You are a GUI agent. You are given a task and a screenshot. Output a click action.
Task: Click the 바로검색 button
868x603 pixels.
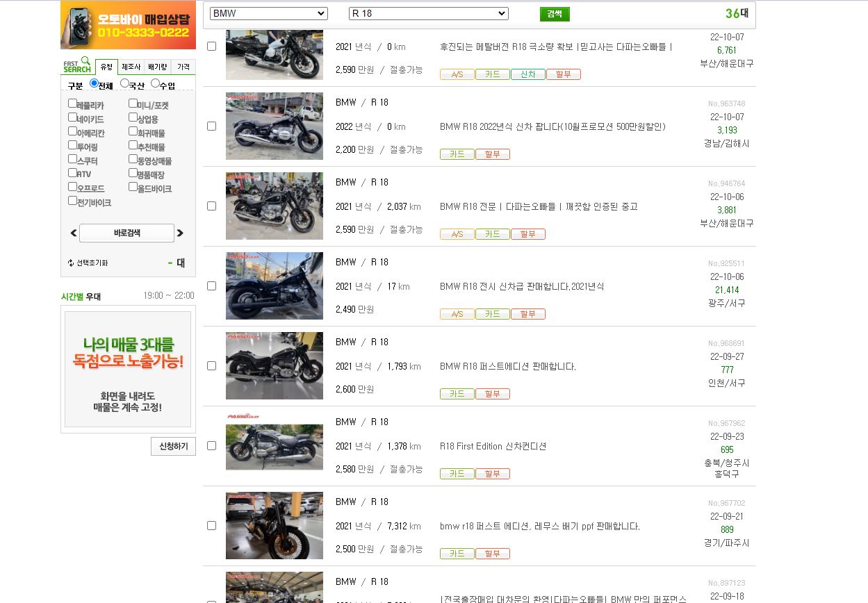click(x=126, y=233)
